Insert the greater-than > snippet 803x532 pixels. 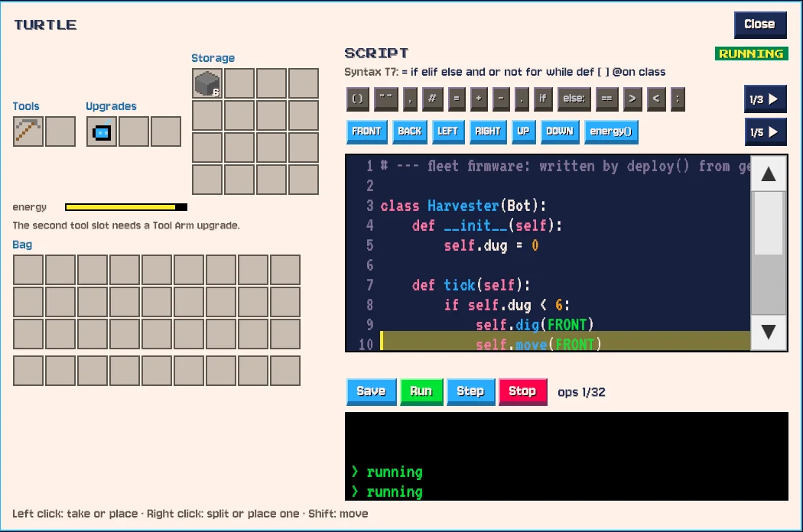(632, 99)
